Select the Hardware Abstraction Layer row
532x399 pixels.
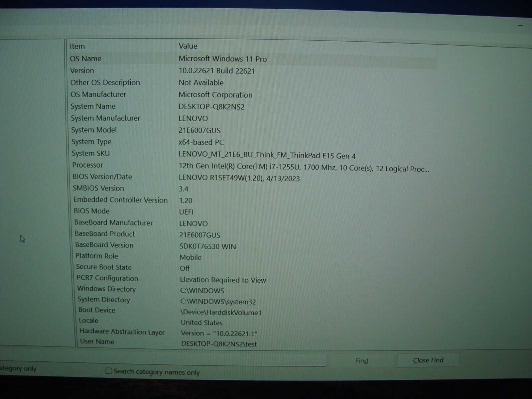(253, 332)
